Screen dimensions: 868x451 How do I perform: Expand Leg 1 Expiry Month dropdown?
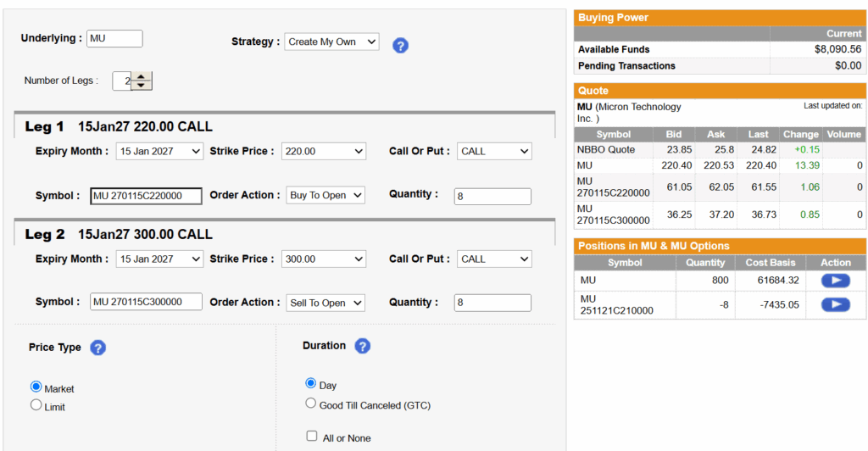click(159, 152)
